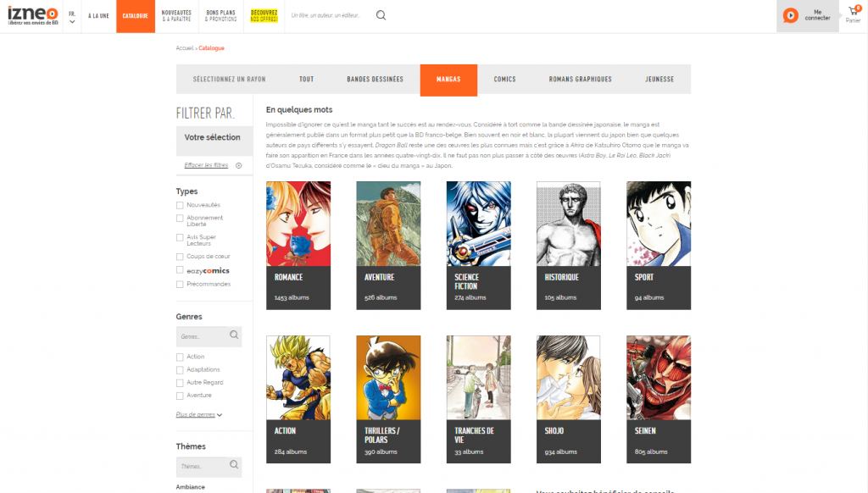Click the Accueil breadcrumb link

(x=183, y=48)
